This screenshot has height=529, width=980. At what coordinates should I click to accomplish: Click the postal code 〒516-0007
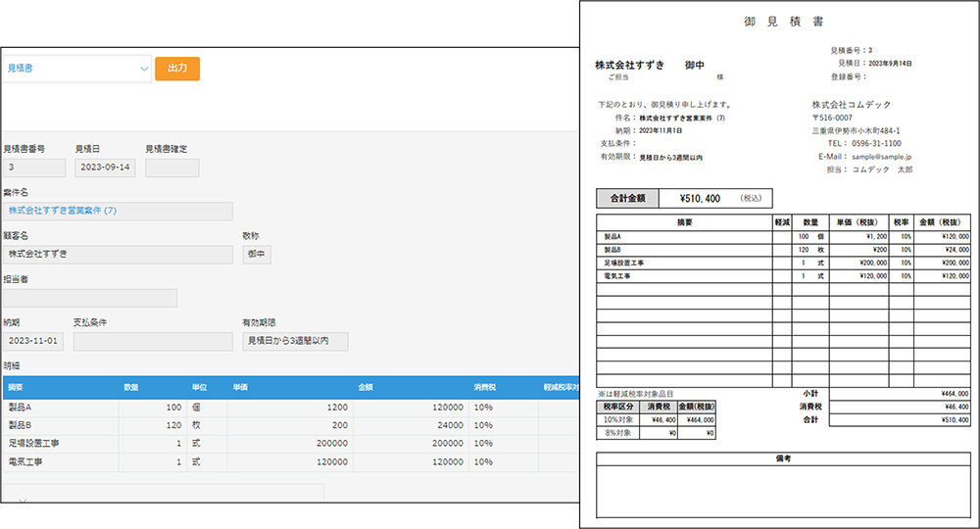tap(832, 118)
